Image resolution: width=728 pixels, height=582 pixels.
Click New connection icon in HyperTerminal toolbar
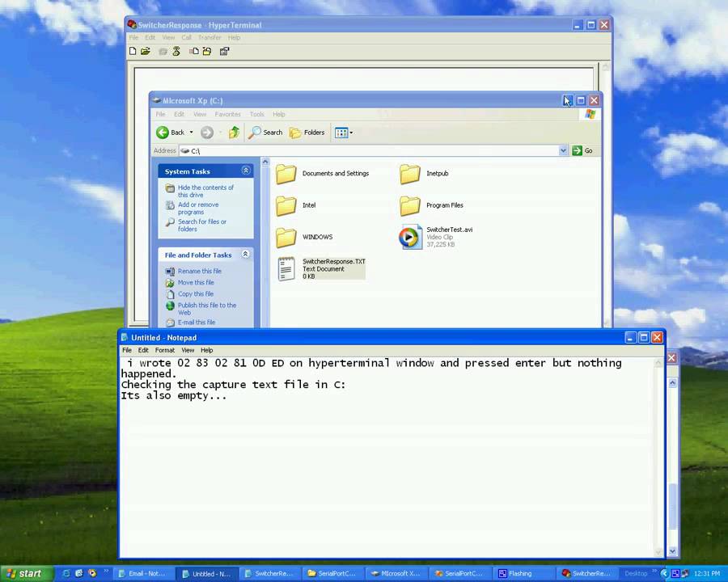click(x=133, y=51)
